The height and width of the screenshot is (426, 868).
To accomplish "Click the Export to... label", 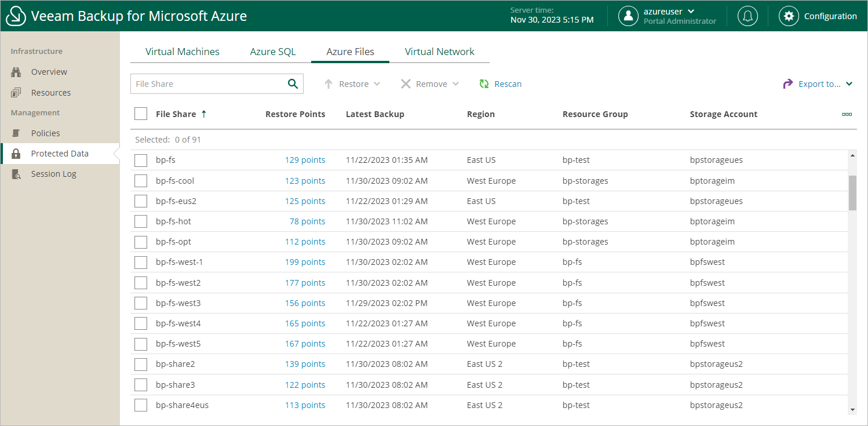I will 819,84.
